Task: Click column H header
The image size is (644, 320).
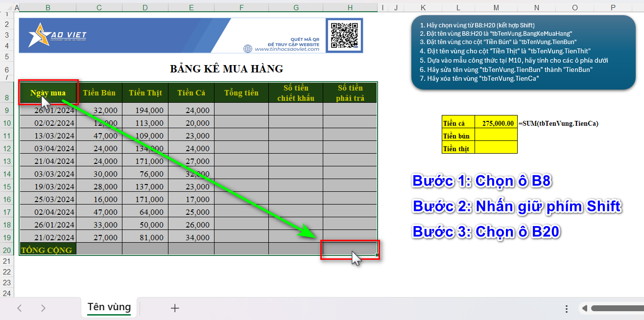Action: pos(350,7)
